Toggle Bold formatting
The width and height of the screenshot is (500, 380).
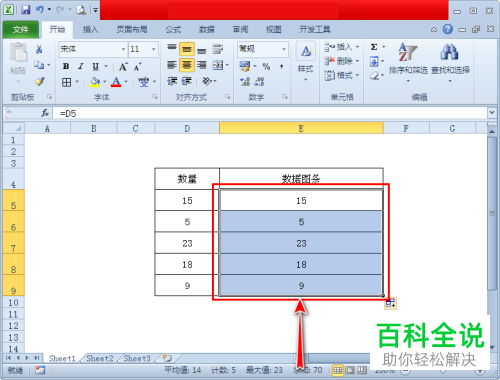(x=66, y=66)
